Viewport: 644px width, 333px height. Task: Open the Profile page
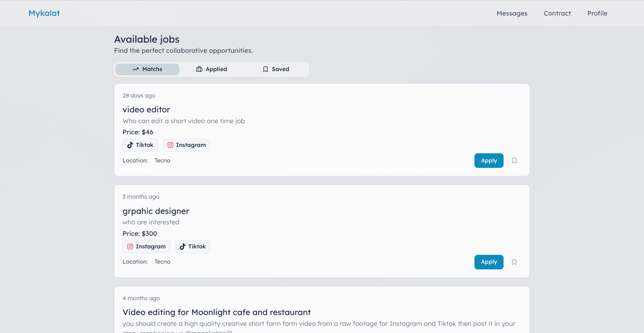(597, 14)
